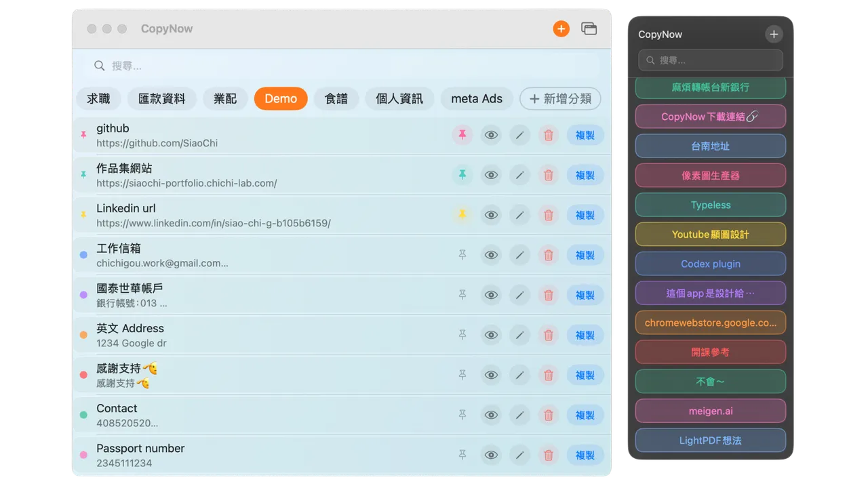Copy the 英文 Address entry

(x=585, y=335)
